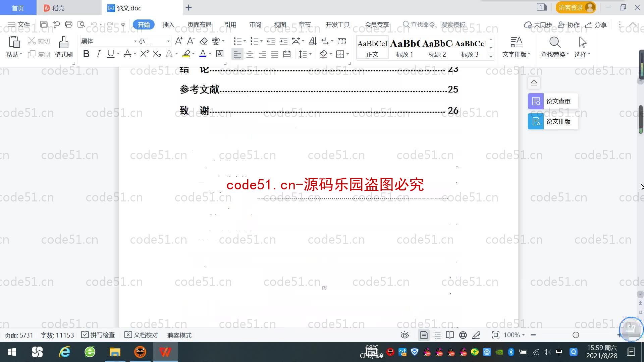Apply yellow highlight color

point(186,54)
